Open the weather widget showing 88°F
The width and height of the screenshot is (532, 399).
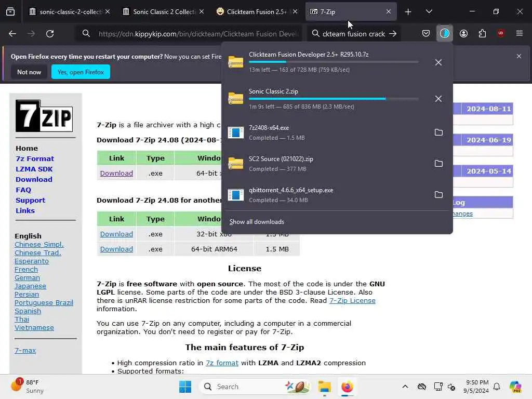27,387
